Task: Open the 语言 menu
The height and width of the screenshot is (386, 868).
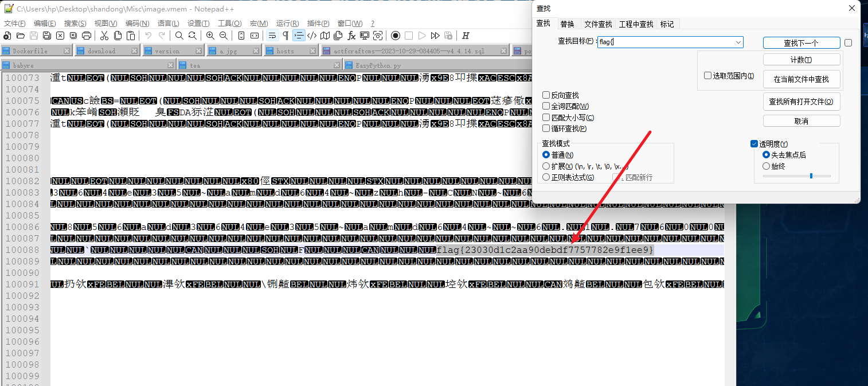Action: (168, 24)
